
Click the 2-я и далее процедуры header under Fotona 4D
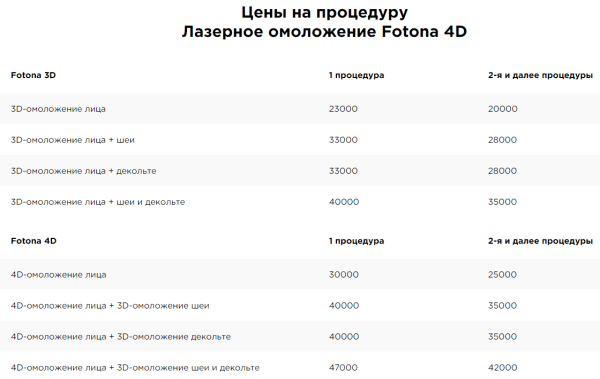pyautogui.click(x=540, y=241)
